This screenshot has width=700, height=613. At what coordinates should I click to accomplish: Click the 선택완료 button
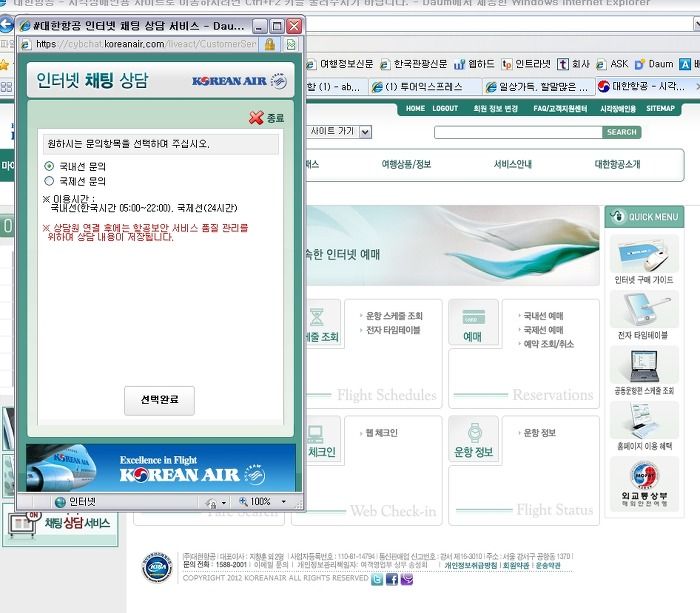pos(159,400)
